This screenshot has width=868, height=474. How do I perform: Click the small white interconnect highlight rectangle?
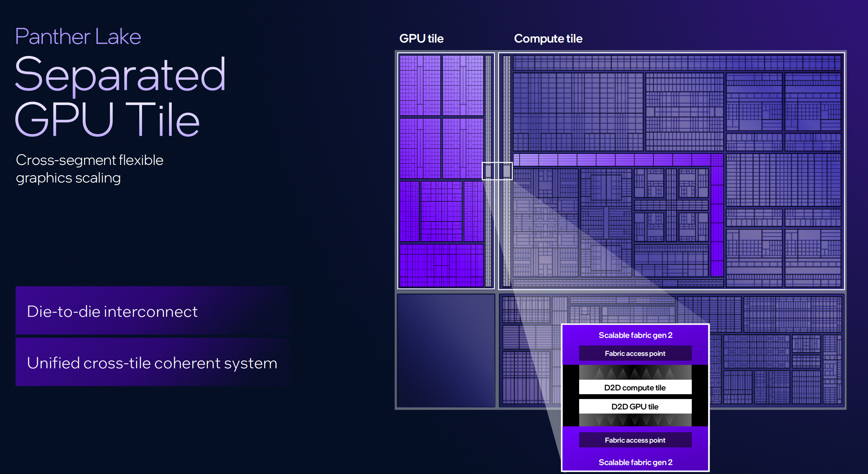(x=497, y=171)
